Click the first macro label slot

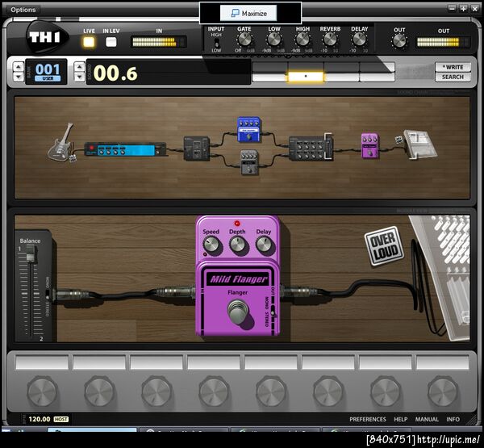pyautogui.click(x=42, y=362)
